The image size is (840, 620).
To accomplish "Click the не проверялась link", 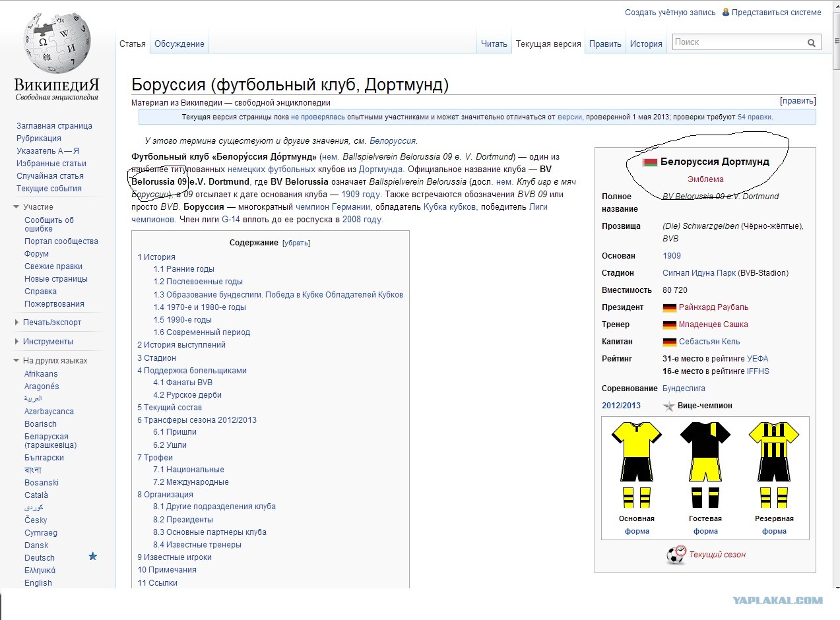I will click(x=318, y=117).
